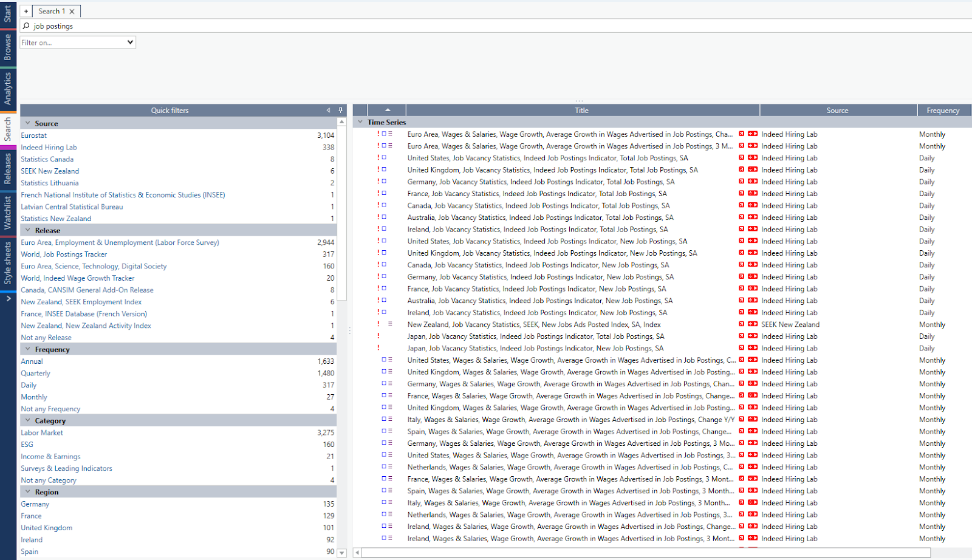
Task: Click lines icon on first Euro Area row
Action: tap(390, 134)
